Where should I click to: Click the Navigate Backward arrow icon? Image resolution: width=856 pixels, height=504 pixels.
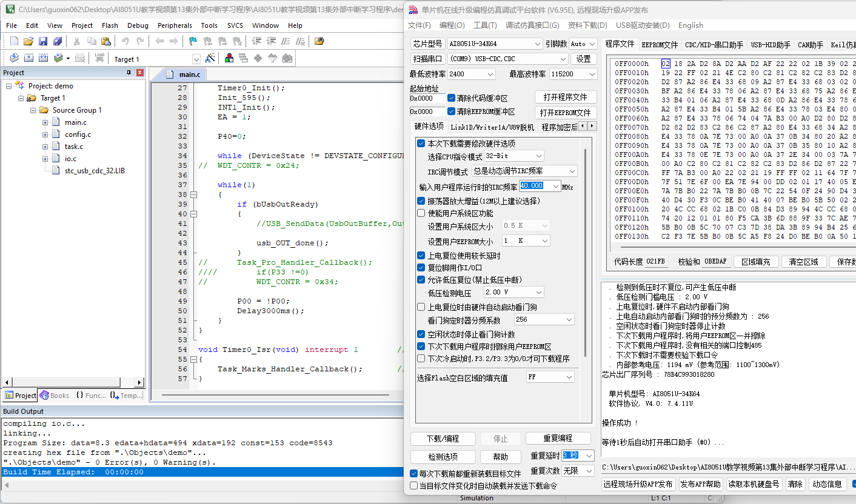159,41
